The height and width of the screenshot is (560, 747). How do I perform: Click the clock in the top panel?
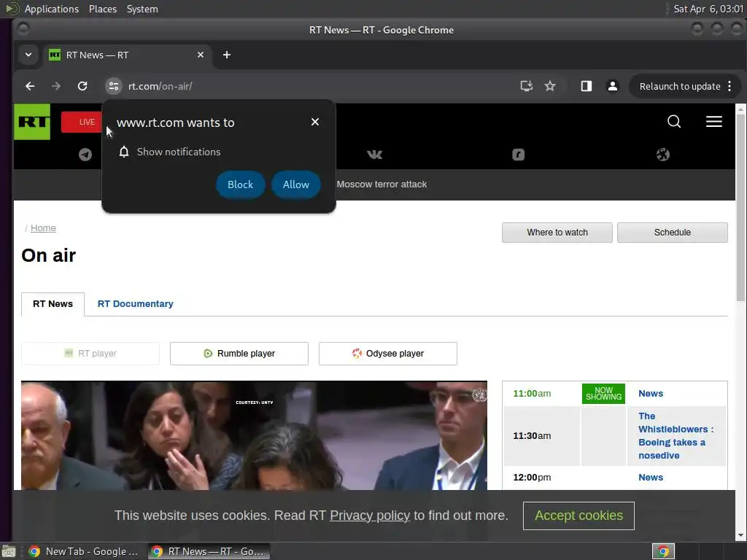(x=708, y=9)
